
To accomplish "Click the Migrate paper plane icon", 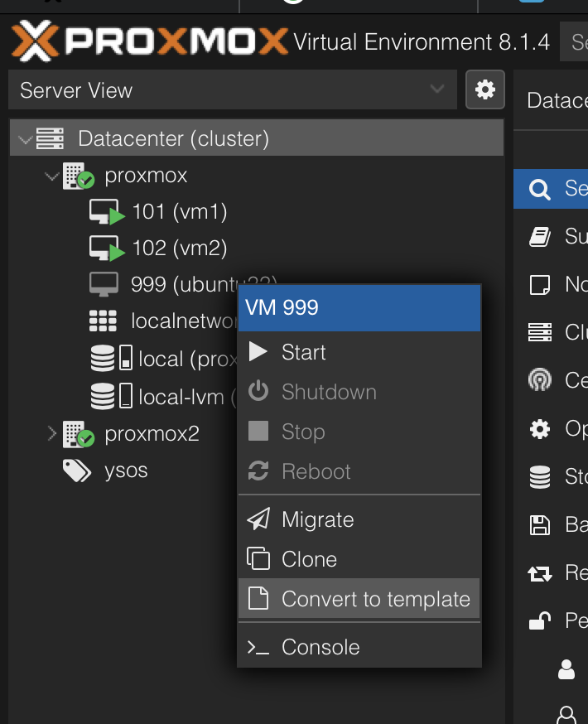I will point(258,519).
